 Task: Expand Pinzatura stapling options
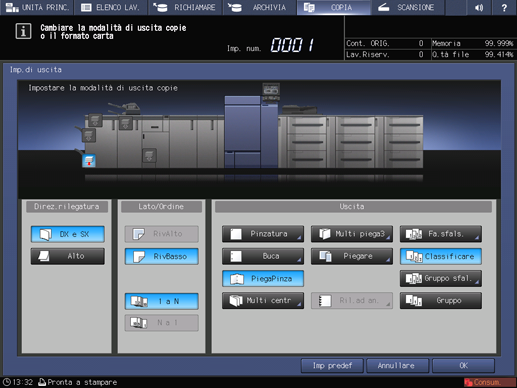pyautogui.click(x=263, y=234)
